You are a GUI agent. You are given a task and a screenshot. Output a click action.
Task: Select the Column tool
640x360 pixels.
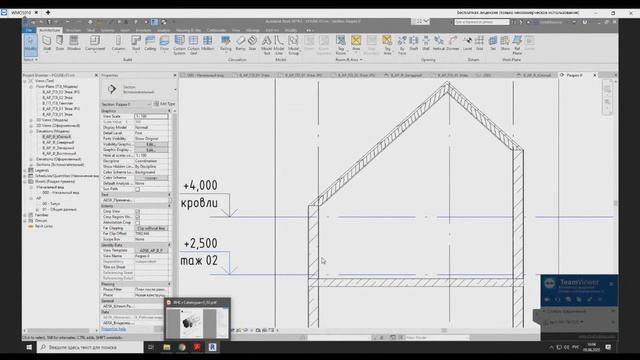click(x=118, y=43)
